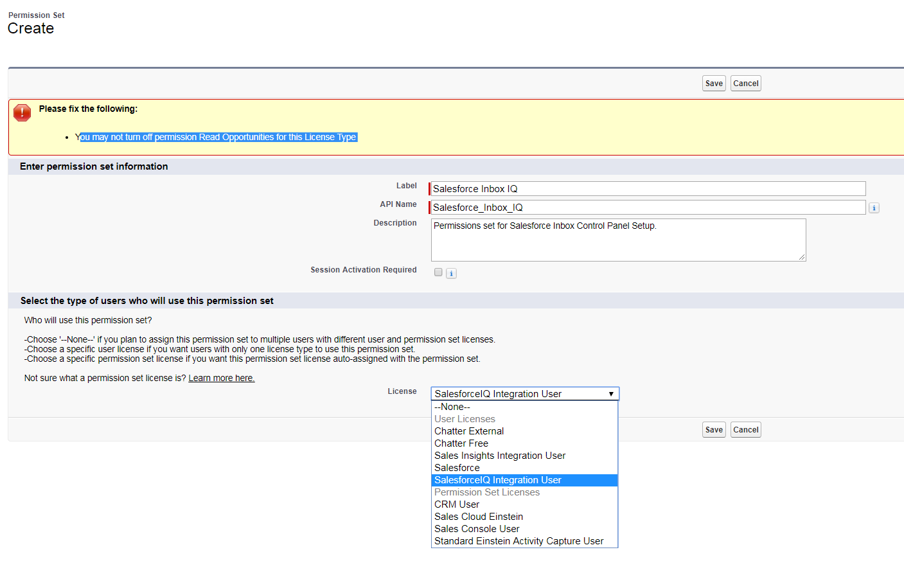Click the top Cancel button

tap(746, 84)
